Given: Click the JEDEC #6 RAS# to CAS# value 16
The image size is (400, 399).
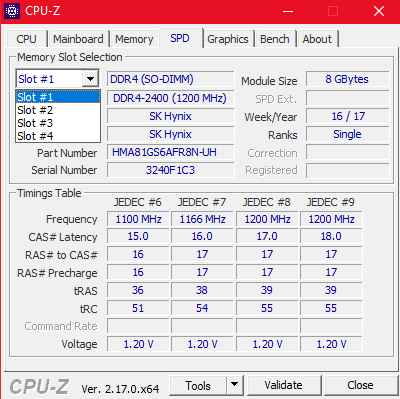Looking at the screenshot, I should [138, 254].
